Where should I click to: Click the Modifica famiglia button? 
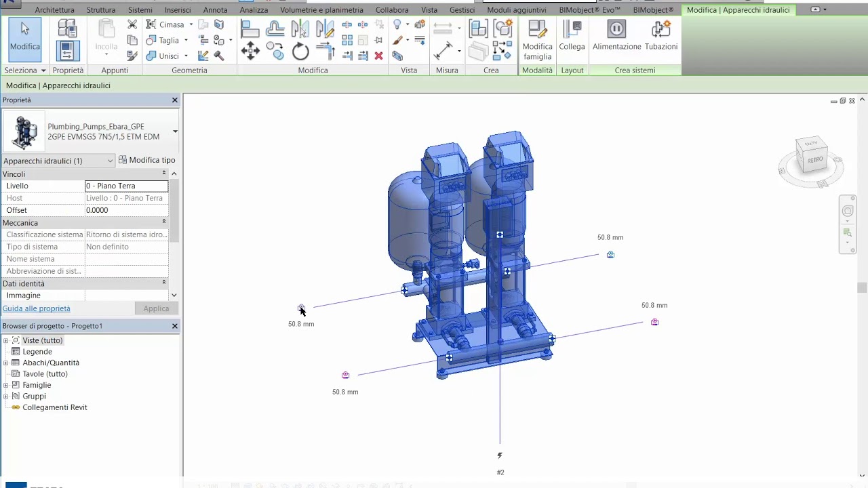[x=538, y=39]
